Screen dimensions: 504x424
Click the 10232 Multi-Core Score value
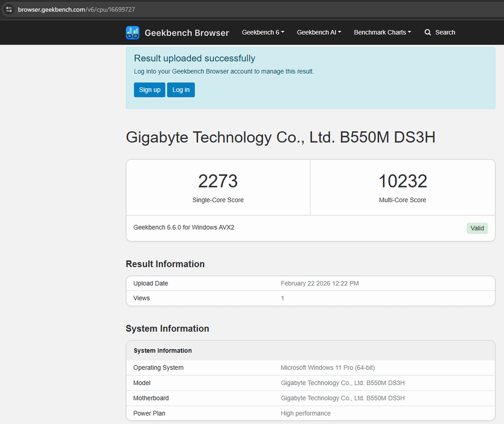click(402, 181)
